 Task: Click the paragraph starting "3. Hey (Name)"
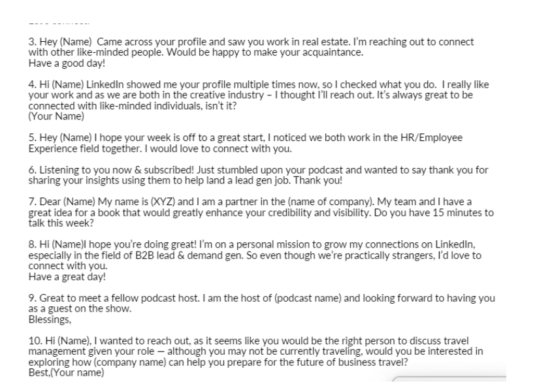pyautogui.click(x=251, y=52)
